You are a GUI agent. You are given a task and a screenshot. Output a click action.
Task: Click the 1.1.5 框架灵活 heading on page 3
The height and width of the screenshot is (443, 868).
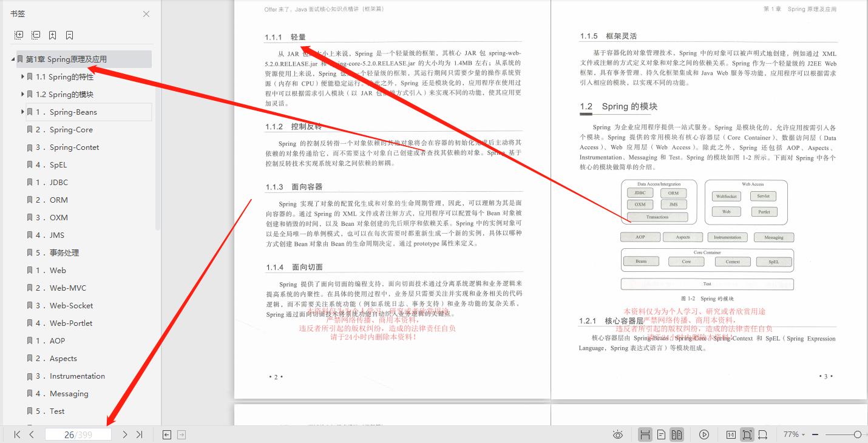(x=608, y=36)
